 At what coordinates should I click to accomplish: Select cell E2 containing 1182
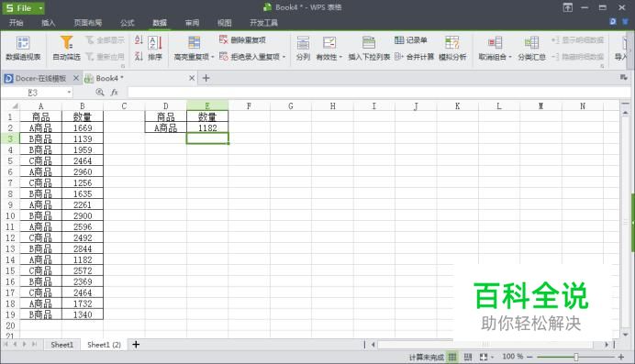click(x=207, y=127)
